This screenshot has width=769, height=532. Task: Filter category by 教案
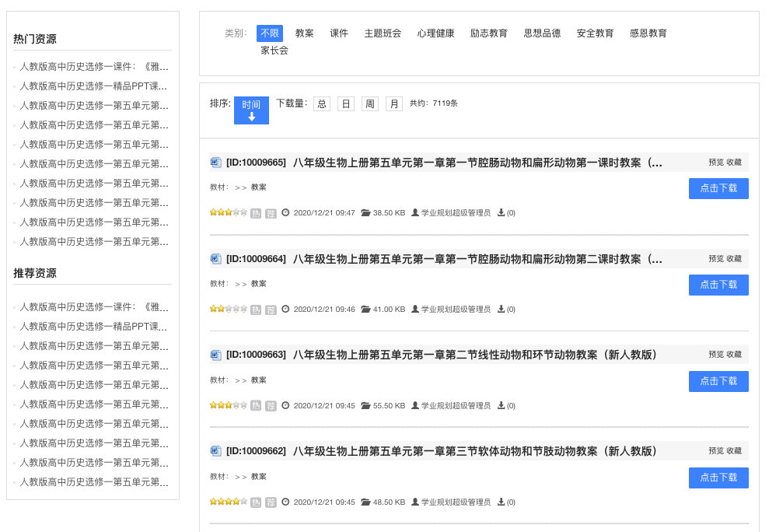[x=305, y=33]
